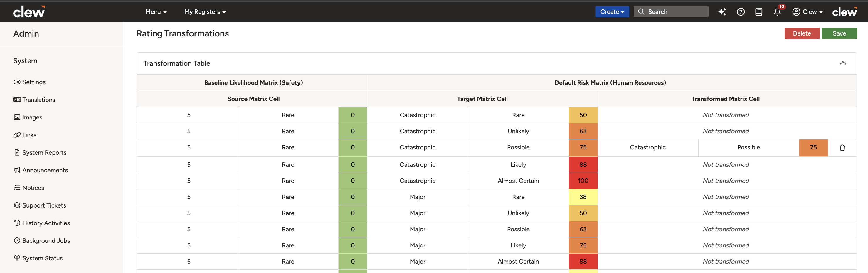Screen dimensions: 868x273
Task: Click 'Not transformed' in Major Possible row
Action: pos(726,229)
